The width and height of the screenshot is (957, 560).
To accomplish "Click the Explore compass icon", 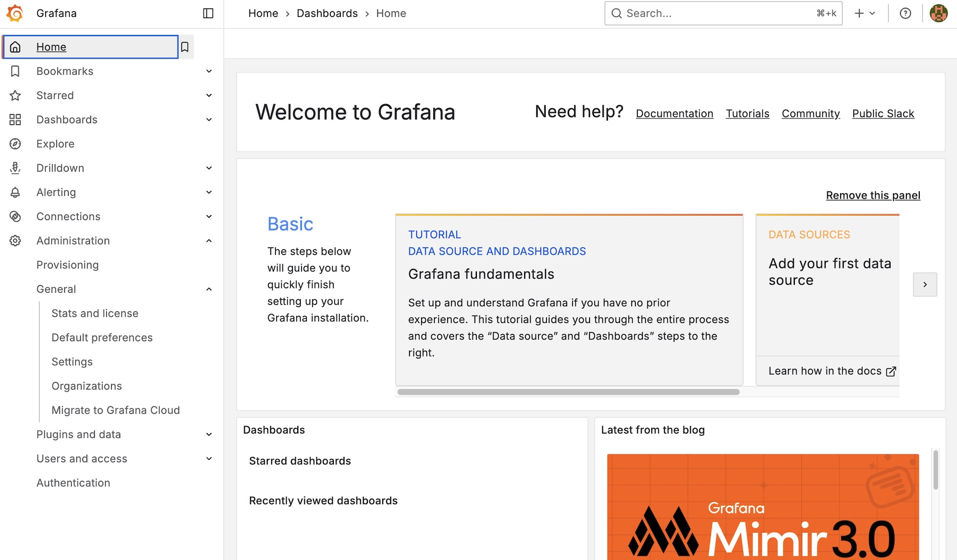I will (x=15, y=144).
